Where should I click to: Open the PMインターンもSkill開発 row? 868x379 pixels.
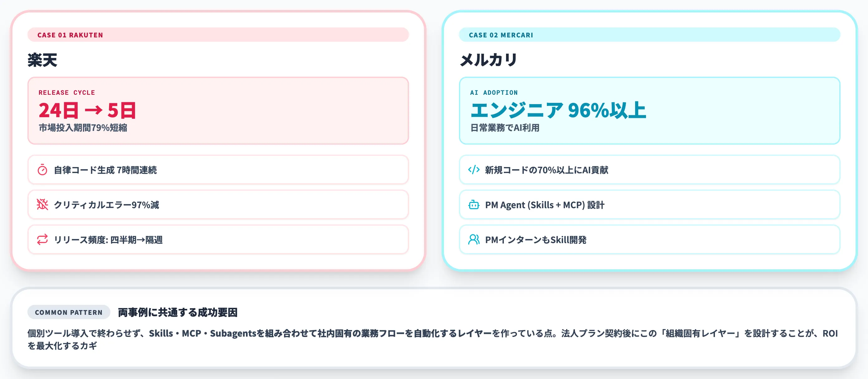pyautogui.click(x=649, y=240)
